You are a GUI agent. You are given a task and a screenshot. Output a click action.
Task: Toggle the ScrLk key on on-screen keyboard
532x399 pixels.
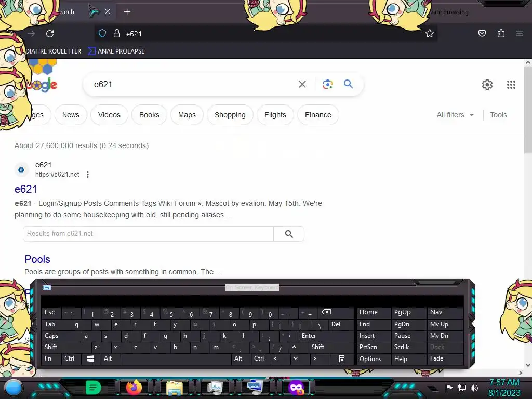408,347
